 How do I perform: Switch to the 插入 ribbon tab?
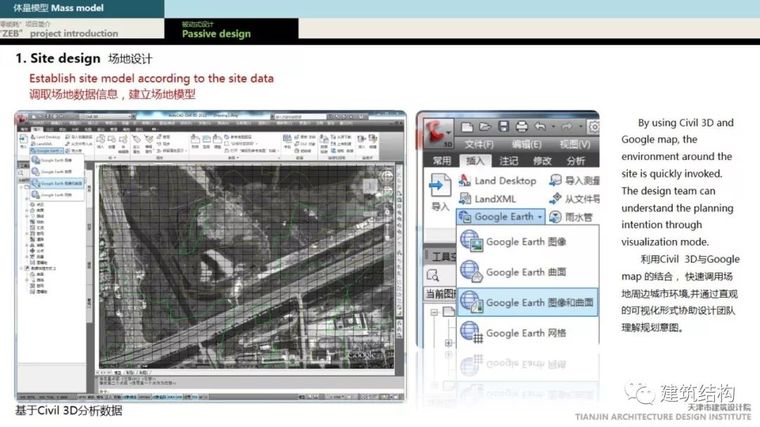click(x=475, y=160)
